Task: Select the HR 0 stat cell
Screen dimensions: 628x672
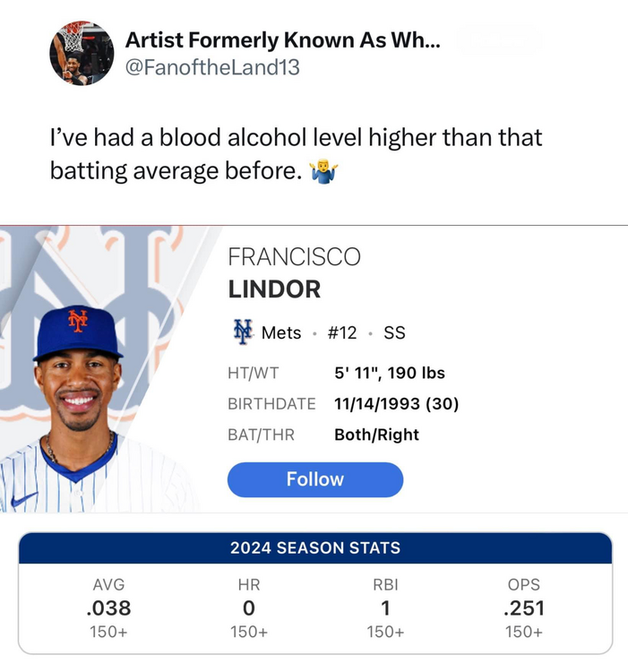Action: [248, 608]
